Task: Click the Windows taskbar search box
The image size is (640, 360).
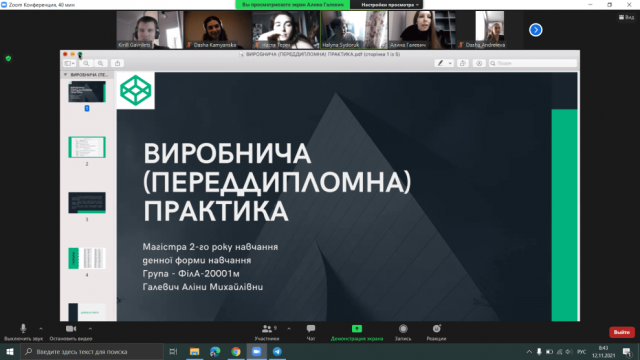Action: pos(92,351)
